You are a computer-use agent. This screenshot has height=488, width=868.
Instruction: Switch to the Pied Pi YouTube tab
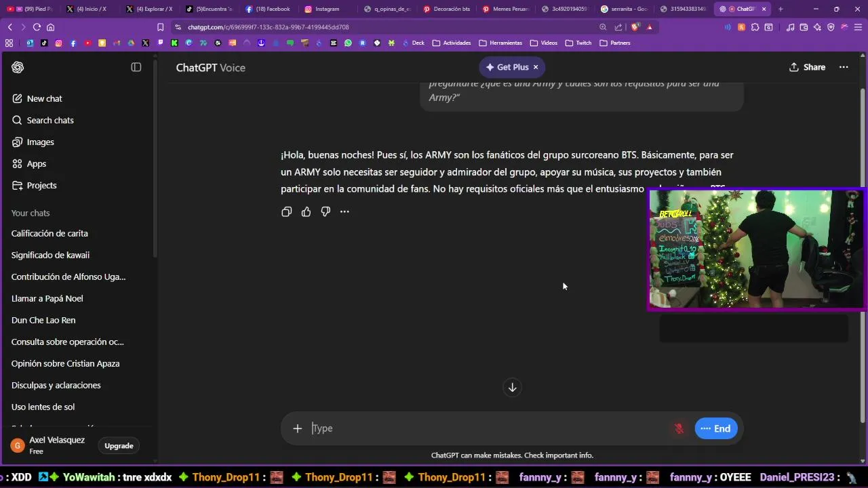pos(29,9)
